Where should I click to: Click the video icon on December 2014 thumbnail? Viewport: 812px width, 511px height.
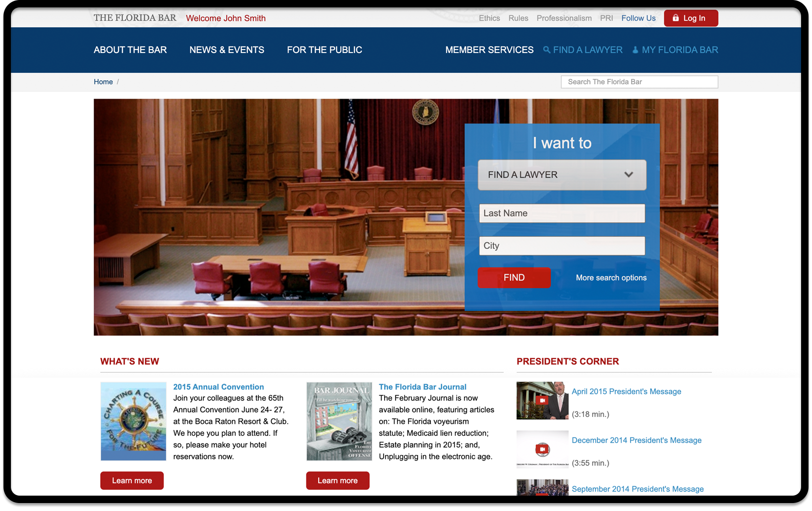coord(542,450)
